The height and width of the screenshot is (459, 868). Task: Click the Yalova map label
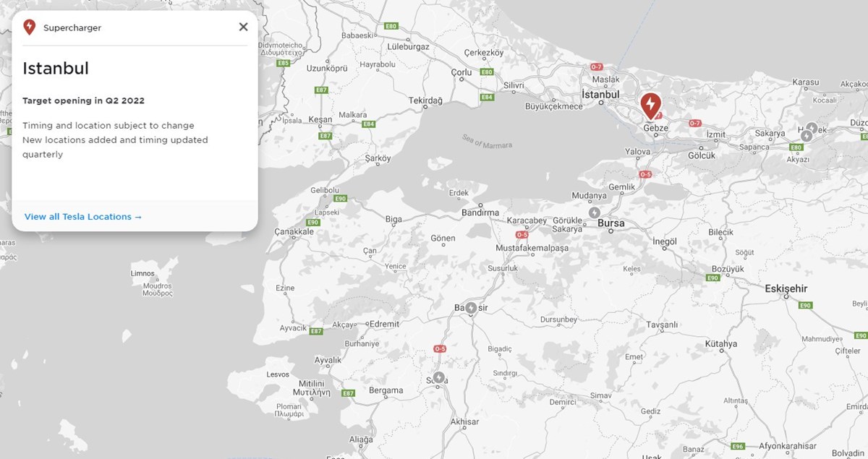tap(638, 153)
